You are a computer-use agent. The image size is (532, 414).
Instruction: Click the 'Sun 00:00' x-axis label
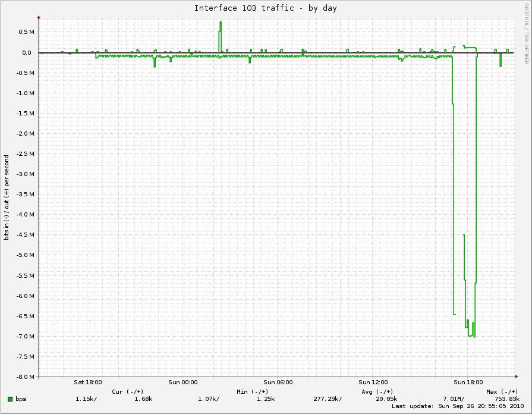(x=183, y=382)
